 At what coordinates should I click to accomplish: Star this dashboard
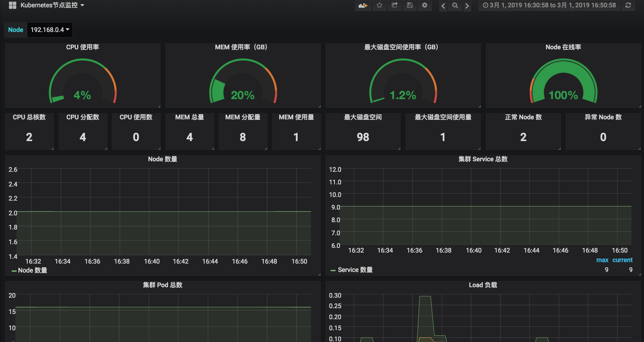pos(379,5)
